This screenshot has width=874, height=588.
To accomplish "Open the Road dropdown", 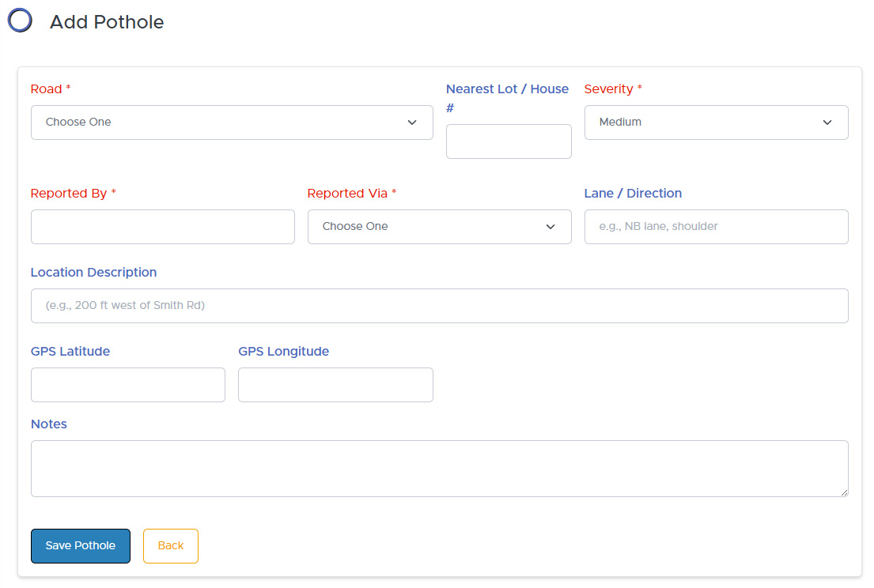I will coord(232,122).
